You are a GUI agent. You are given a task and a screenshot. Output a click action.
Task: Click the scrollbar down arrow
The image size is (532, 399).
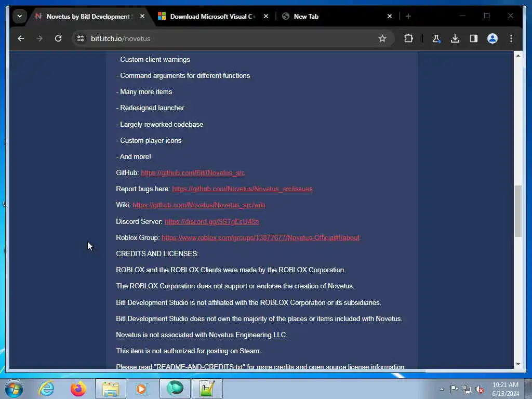pos(518,364)
